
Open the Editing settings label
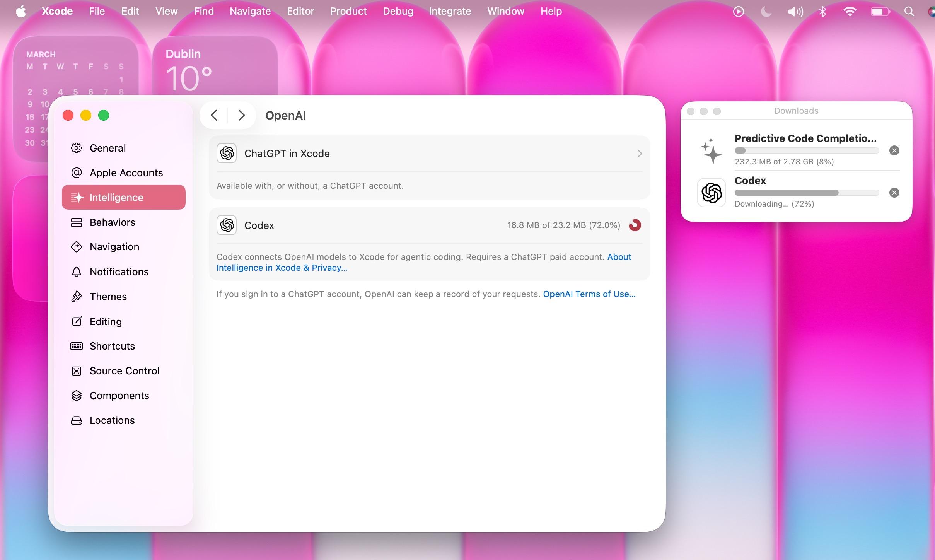tap(106, 321)
